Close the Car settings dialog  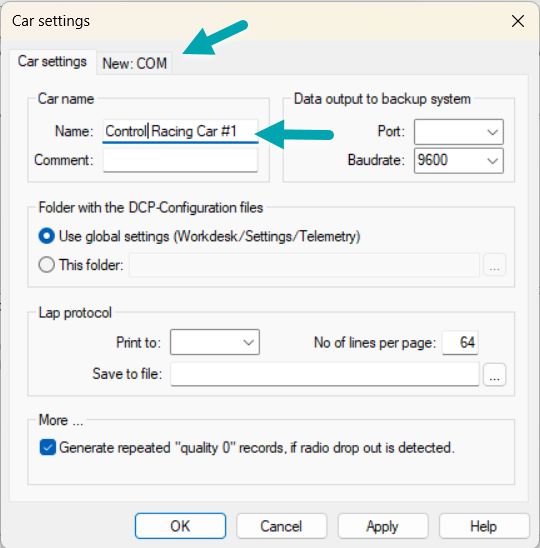click(518, 21)
